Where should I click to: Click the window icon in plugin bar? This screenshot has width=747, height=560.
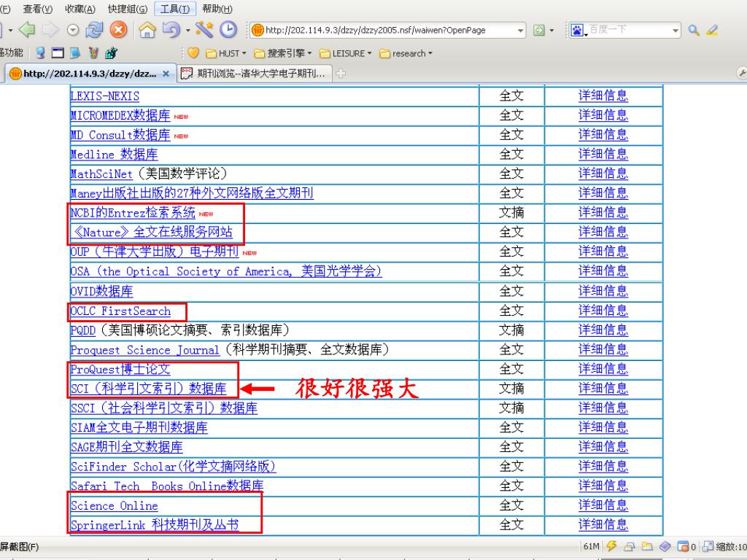[58, 52]
